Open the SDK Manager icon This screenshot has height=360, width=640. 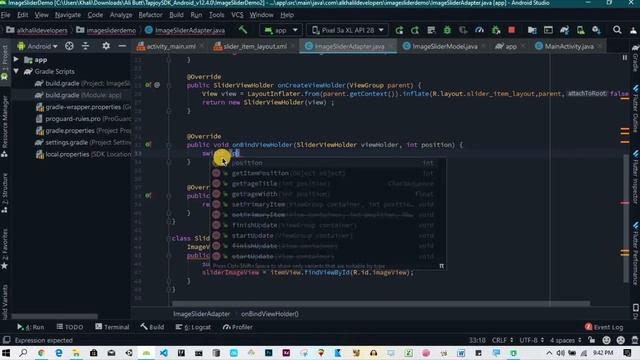point(596,30)
